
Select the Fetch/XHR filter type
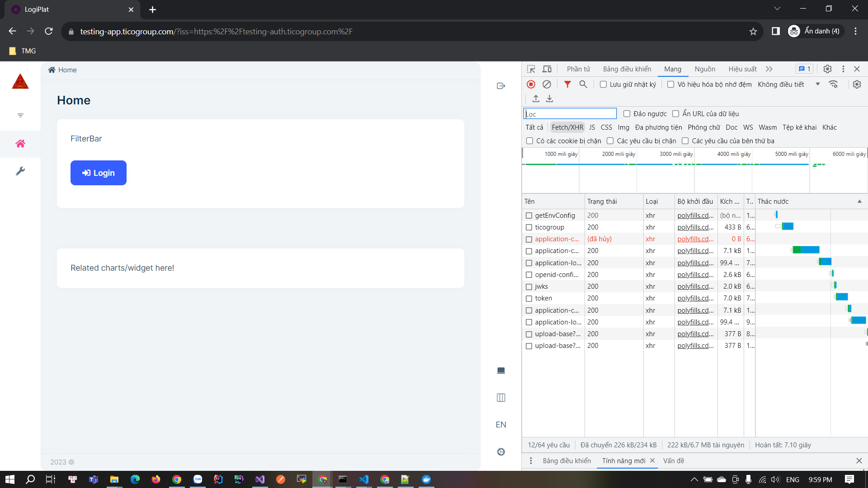[567, 127]
